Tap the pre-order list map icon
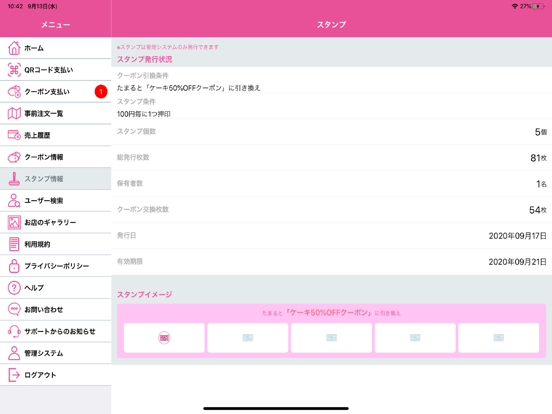This screenshot has width=552, height=414. pos(14,113)
